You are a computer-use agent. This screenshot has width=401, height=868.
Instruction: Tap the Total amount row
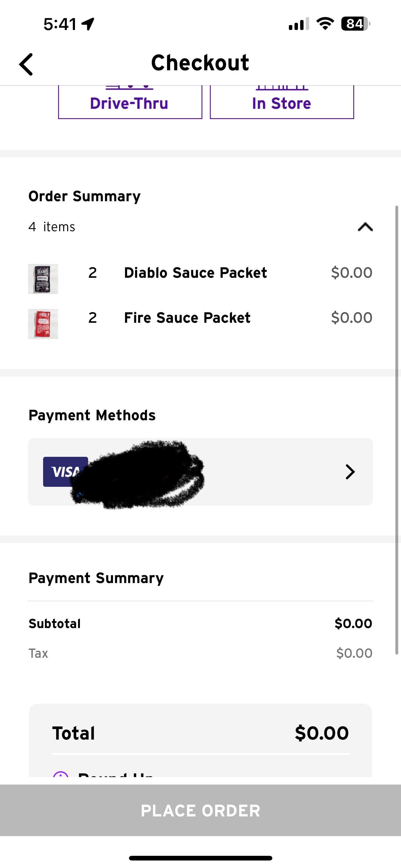(200, 733)
